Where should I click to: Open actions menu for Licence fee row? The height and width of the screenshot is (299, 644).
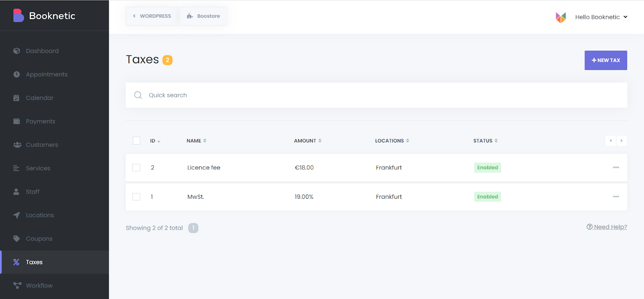pyautogui.click(x=616, y=167)
